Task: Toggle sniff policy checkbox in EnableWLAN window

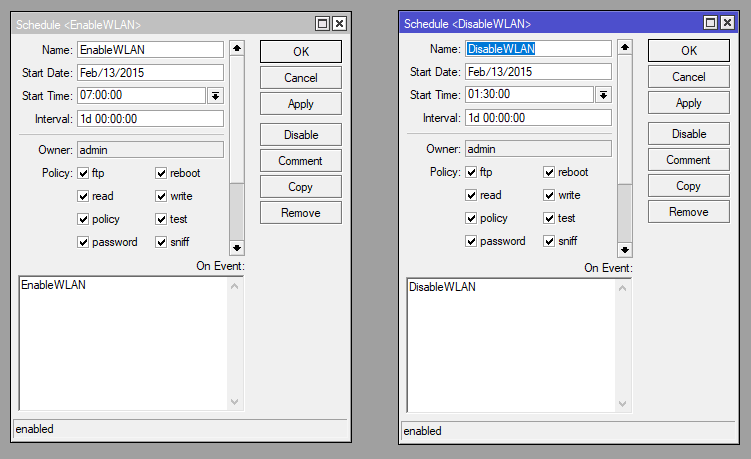Action: coord(161,242)
